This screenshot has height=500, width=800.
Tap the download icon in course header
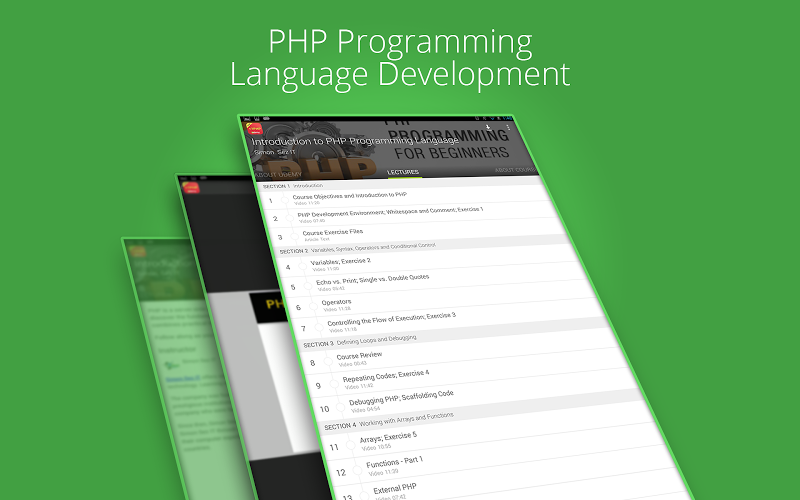click(x=488, y=128)
